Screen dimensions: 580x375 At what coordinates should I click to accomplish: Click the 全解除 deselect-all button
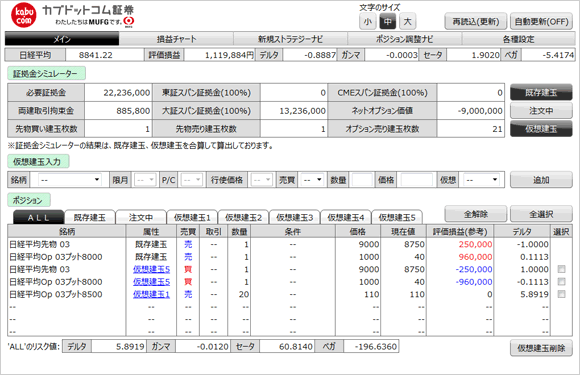[x=476, y=214]
